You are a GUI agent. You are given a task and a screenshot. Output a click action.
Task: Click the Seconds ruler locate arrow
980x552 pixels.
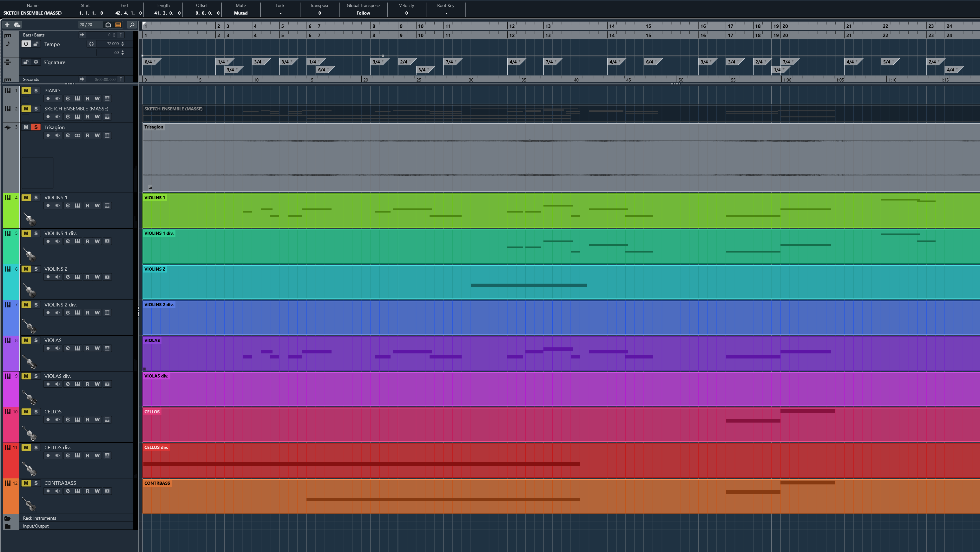[x=82, y=79]
